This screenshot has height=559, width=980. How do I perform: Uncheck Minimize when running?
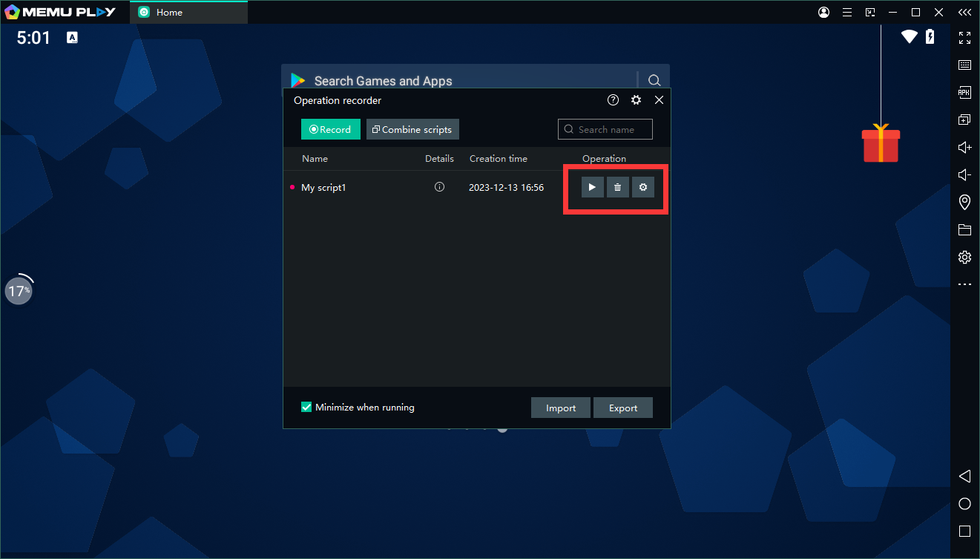tap(306, 407)
